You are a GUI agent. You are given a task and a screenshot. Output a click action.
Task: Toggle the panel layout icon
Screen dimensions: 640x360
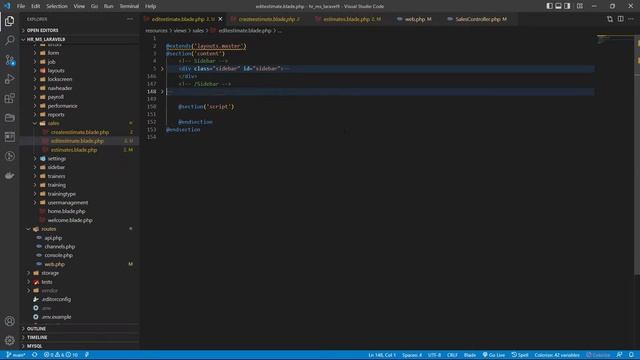558,6
